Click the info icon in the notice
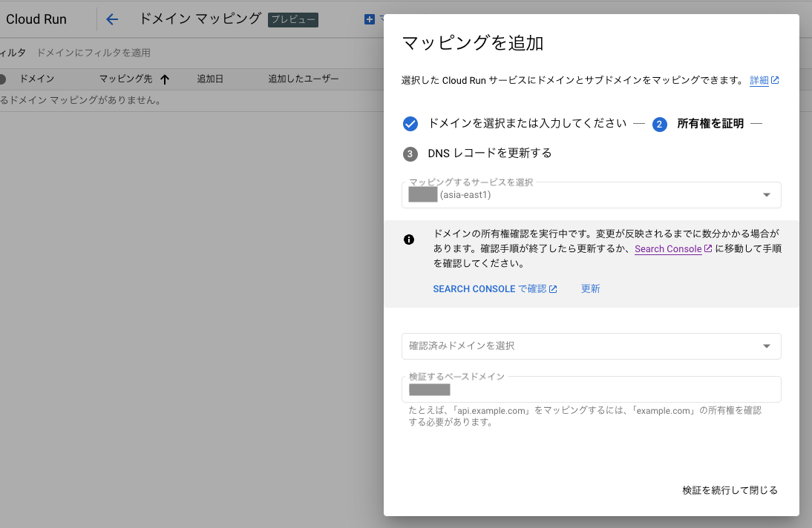Viewport: 812px width, 528px height. (x=408, y=239)
